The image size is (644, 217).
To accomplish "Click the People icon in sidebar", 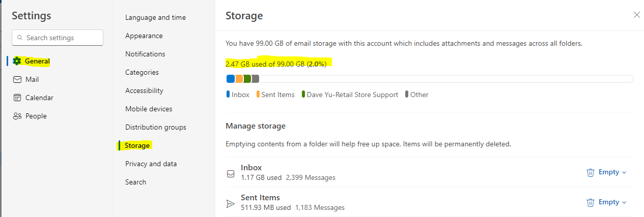I will 17,116.
